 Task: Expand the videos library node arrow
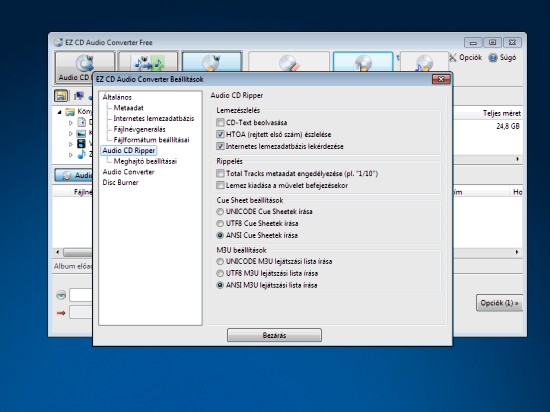click(71, 144)
